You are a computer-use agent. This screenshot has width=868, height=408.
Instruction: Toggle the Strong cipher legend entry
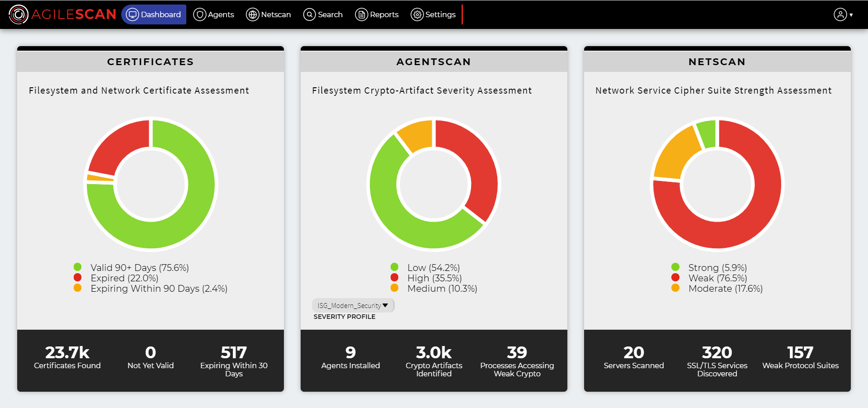(717, 268)
